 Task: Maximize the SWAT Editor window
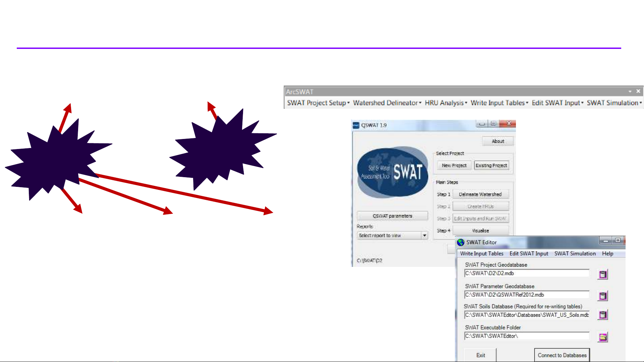point(618,240)
